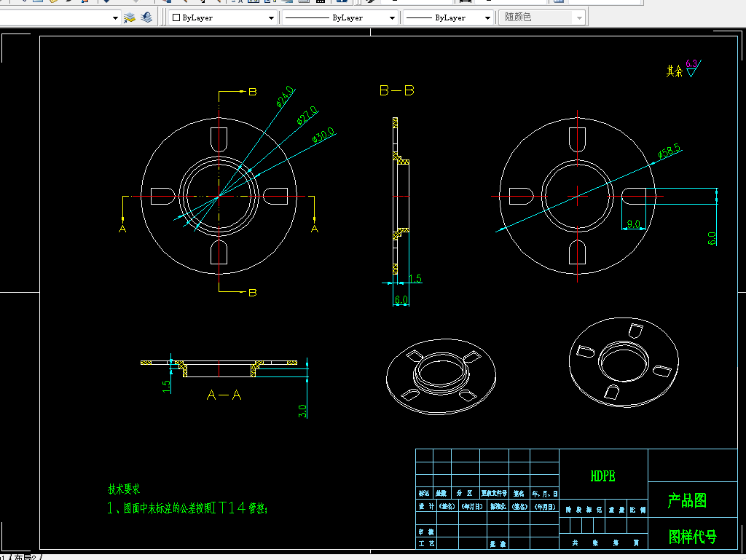The image size is (746, 560).
Task: Select the 分区 title block cell
Action: click(465, 494)
